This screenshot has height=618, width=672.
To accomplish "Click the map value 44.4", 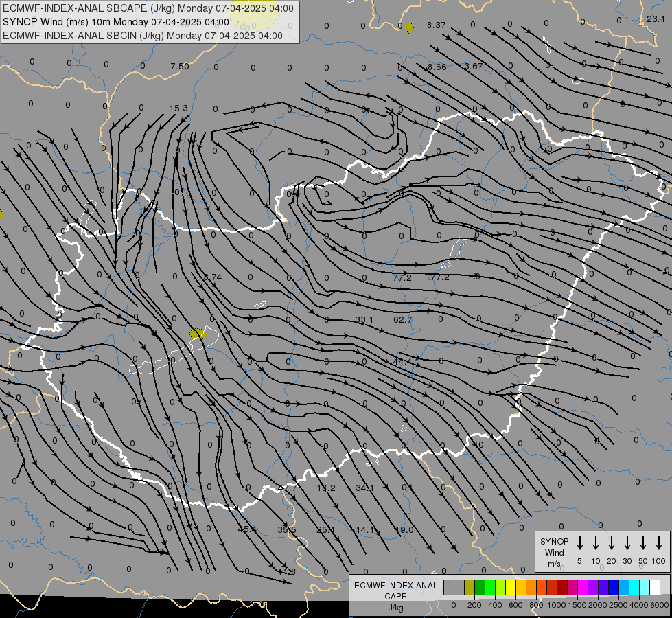I will point(402,362).
